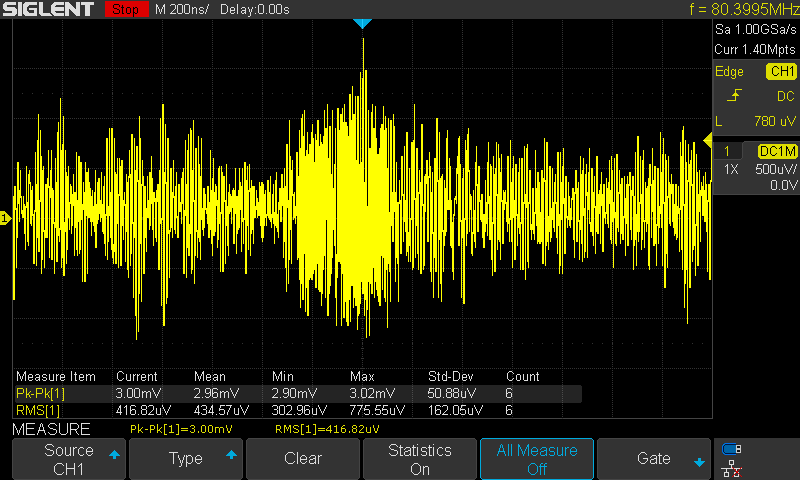
Task: Click the Pk-Pk min value 2.90mV
Action: pos(294,394)
